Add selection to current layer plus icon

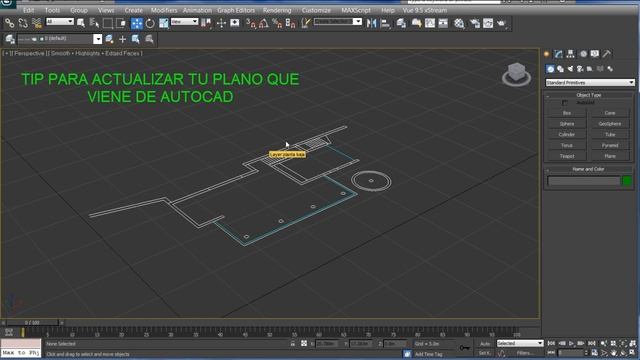point(122,39)
